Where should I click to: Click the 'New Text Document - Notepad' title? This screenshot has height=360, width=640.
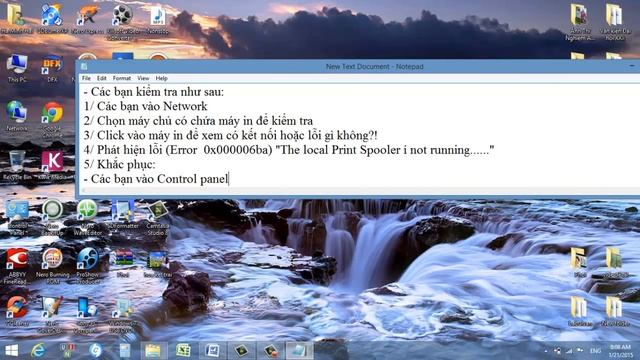click(x=374, y=67)
